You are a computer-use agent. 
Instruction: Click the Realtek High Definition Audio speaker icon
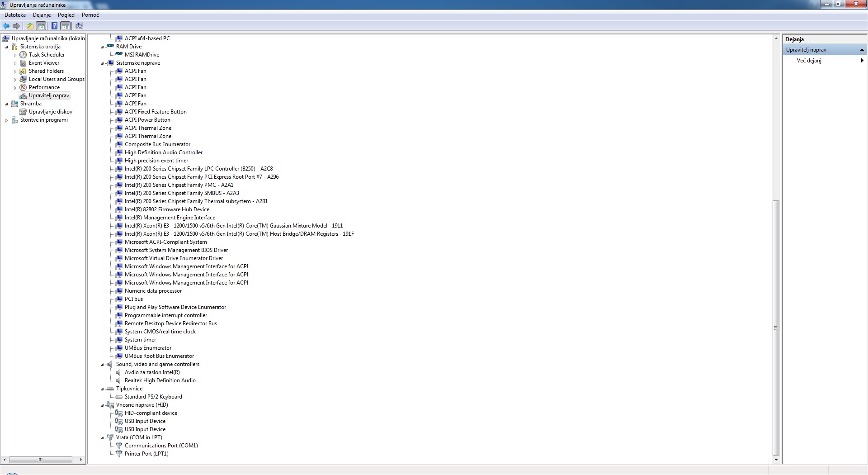click(x=119, y=380)
